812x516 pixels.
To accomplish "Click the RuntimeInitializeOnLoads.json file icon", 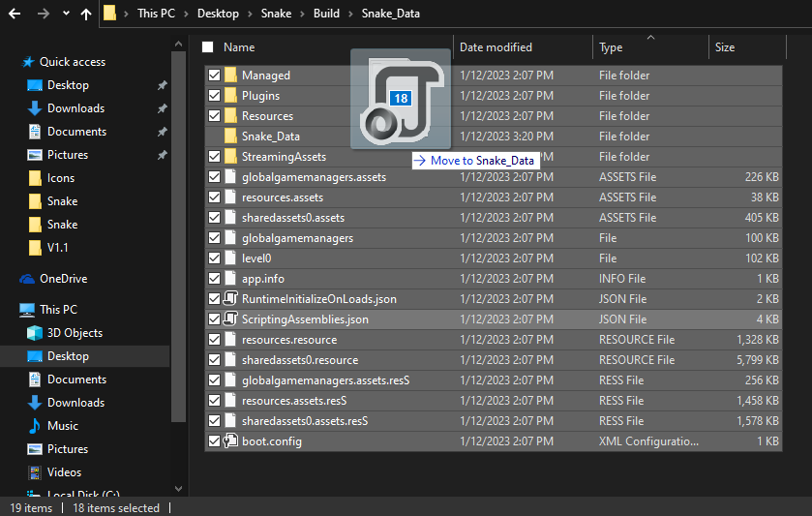I will coord(230,298).
